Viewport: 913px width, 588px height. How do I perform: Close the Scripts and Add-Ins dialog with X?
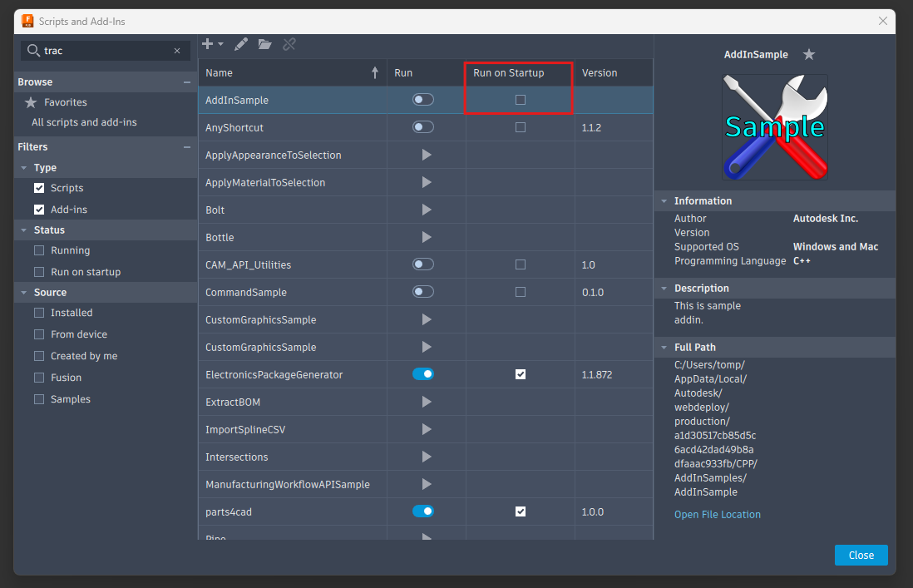(883, 21)
